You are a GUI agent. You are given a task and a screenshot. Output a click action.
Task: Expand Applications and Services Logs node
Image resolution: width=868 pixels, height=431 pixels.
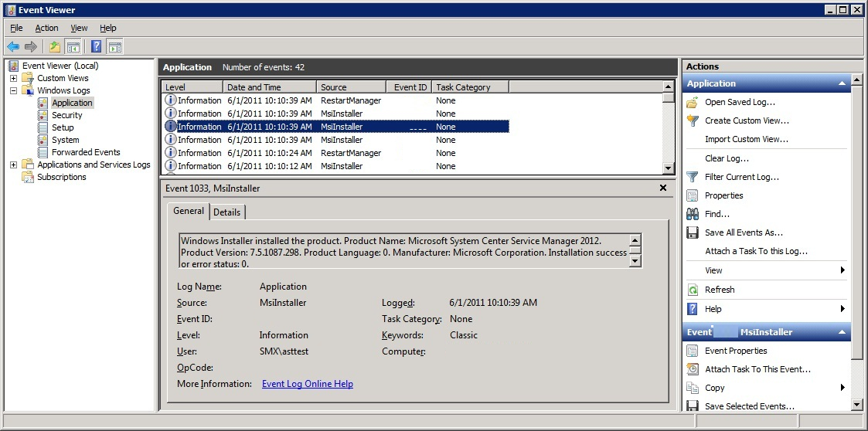(x=13, y=165)
